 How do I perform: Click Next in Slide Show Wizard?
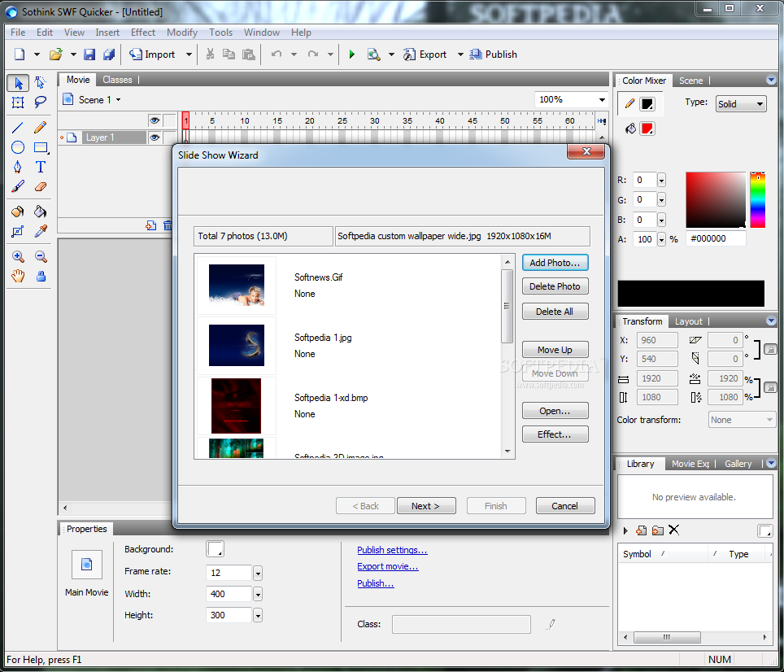(x=426, y=506)
